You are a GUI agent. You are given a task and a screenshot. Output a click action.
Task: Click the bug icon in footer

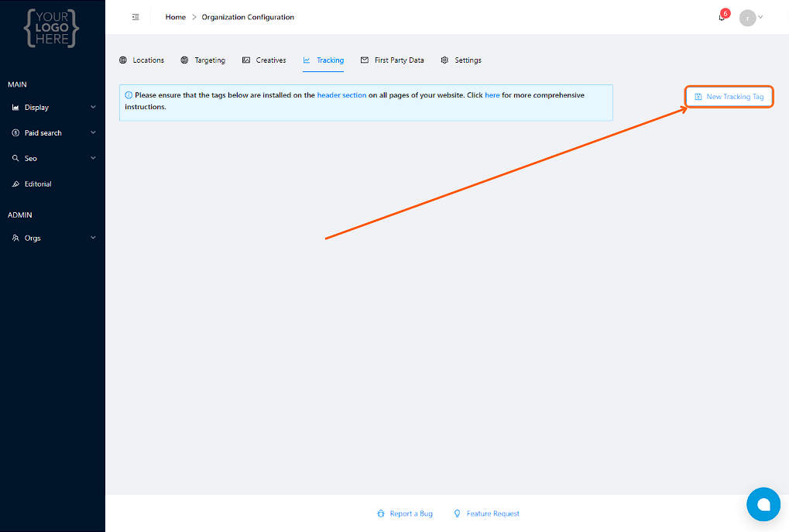click(x=381, y=513)
